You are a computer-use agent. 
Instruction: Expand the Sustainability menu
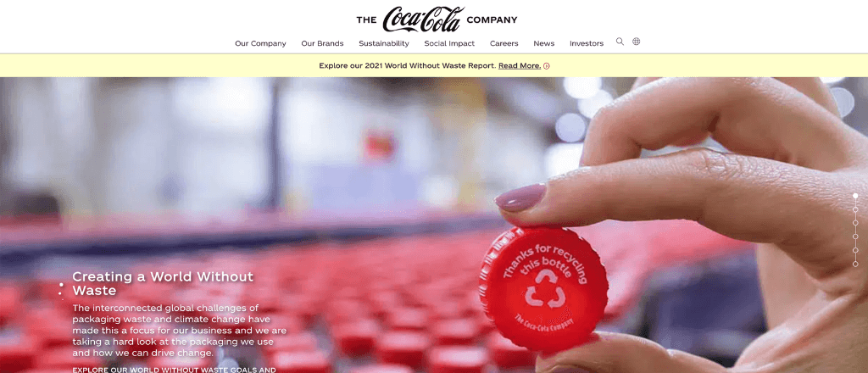384,43
